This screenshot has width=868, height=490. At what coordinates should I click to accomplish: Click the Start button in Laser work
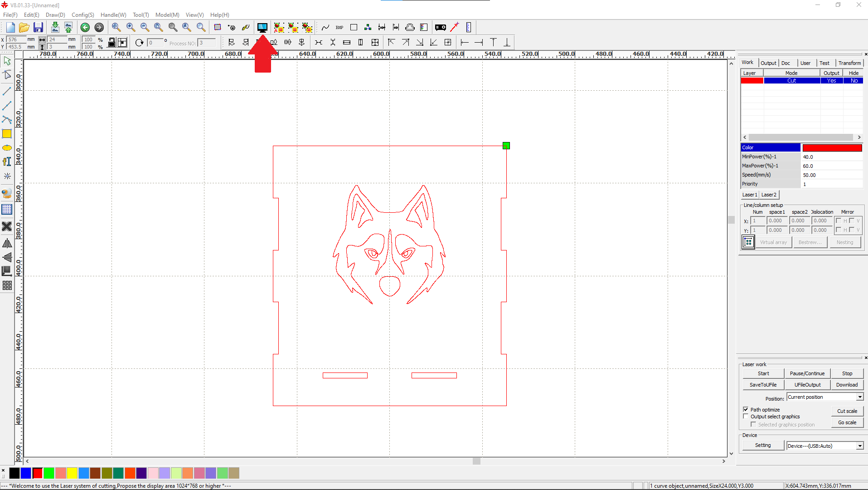point(763,373)
